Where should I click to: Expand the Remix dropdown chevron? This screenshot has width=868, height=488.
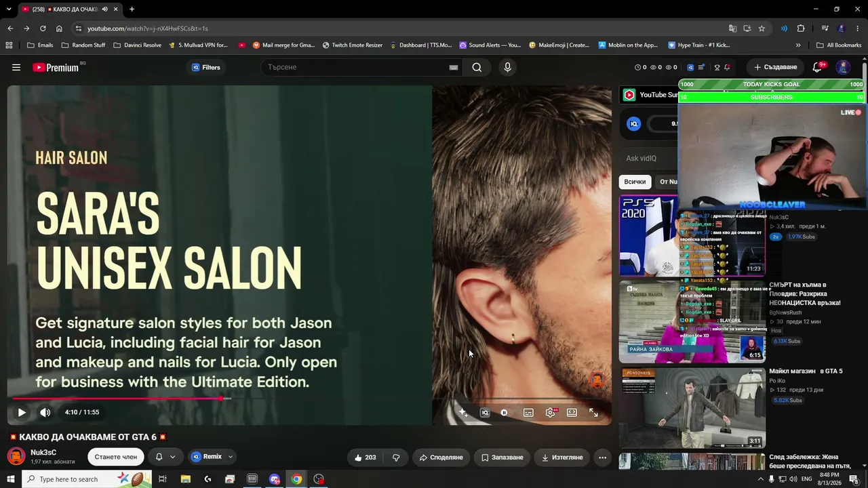coord(231,457)
